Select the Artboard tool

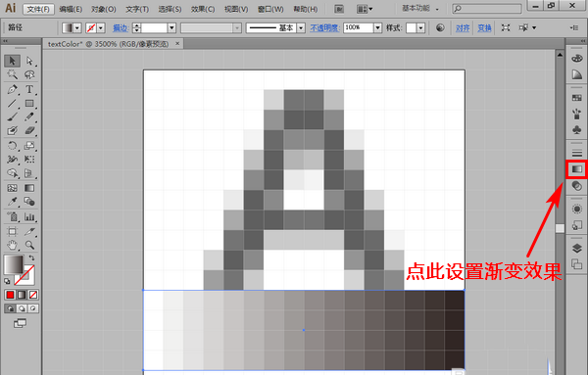coord(12,231)
